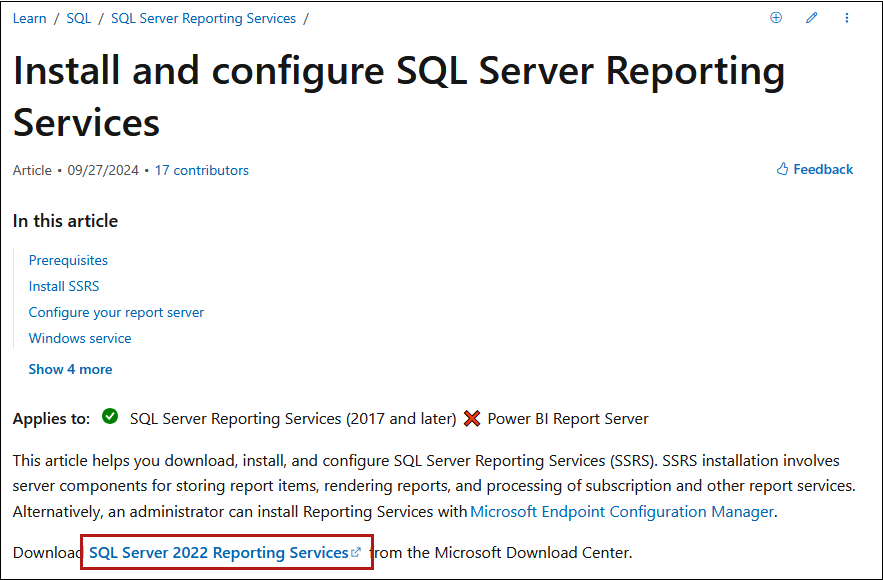This screenshot has height=580, width=883.
Task: View the 17 contributors list
Action: click(201, 170)
